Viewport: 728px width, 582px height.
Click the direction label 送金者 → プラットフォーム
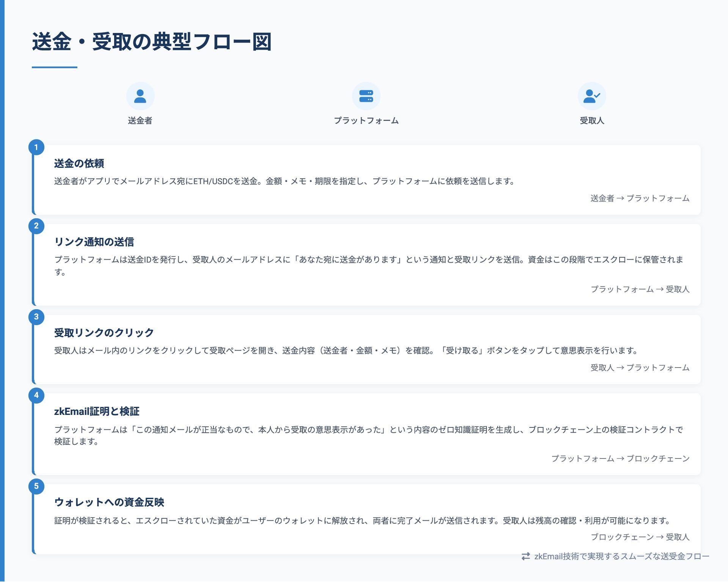(640, 198)
